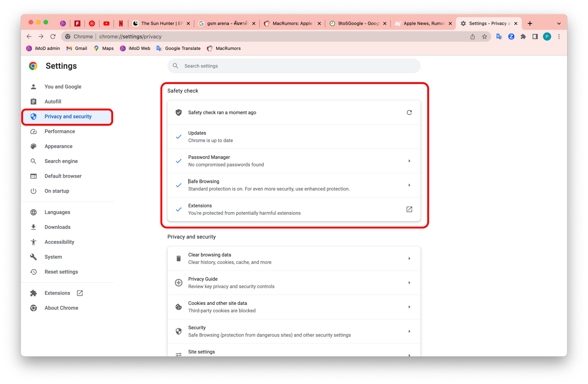
Task: Click the Search settings field
Action: pyautogui.click(x=294, y=66)
